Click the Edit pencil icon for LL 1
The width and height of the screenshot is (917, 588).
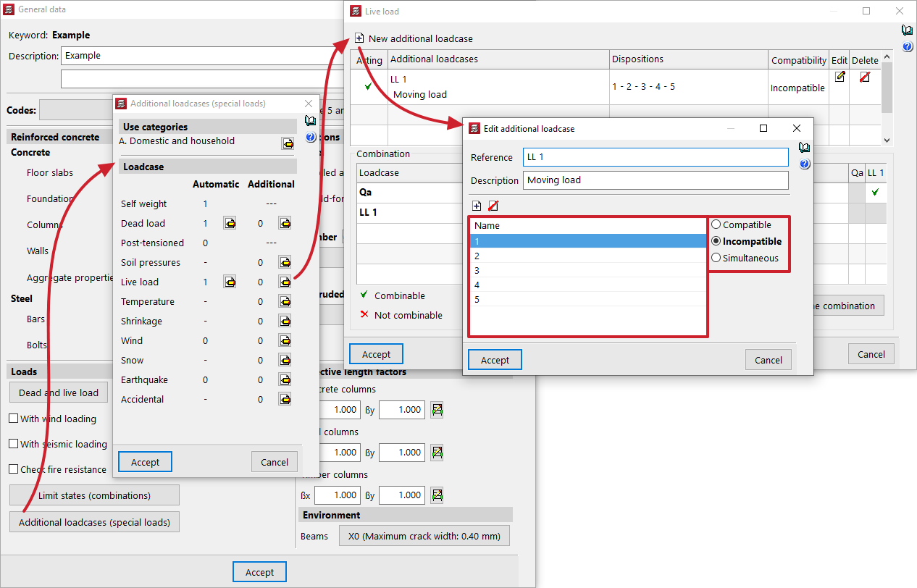(839, 77)
